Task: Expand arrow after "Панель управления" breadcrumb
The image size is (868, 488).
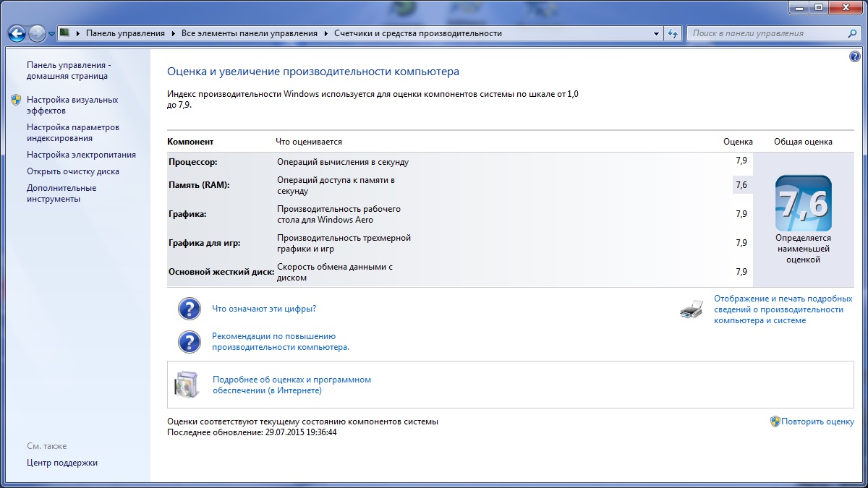Action: [x=173, y=33]
